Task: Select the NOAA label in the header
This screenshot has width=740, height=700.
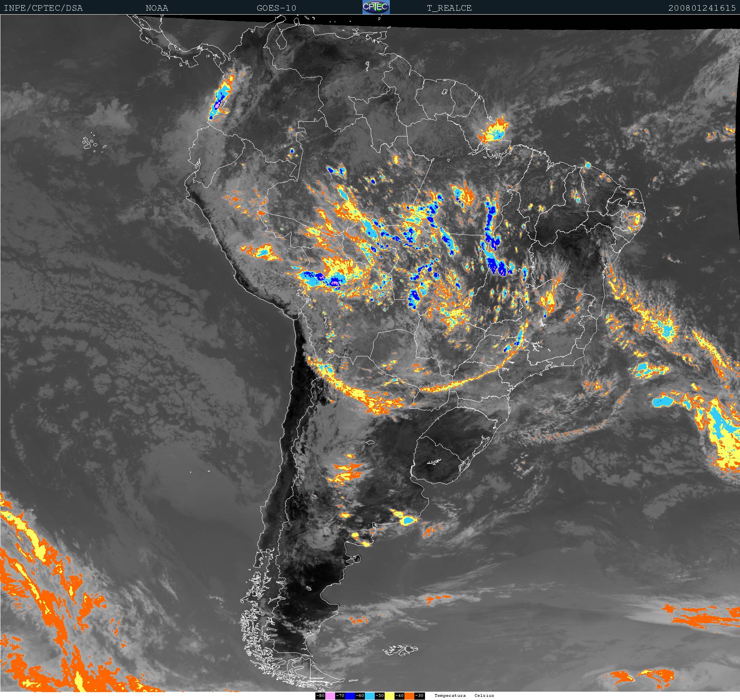Action: click(157, 8)
